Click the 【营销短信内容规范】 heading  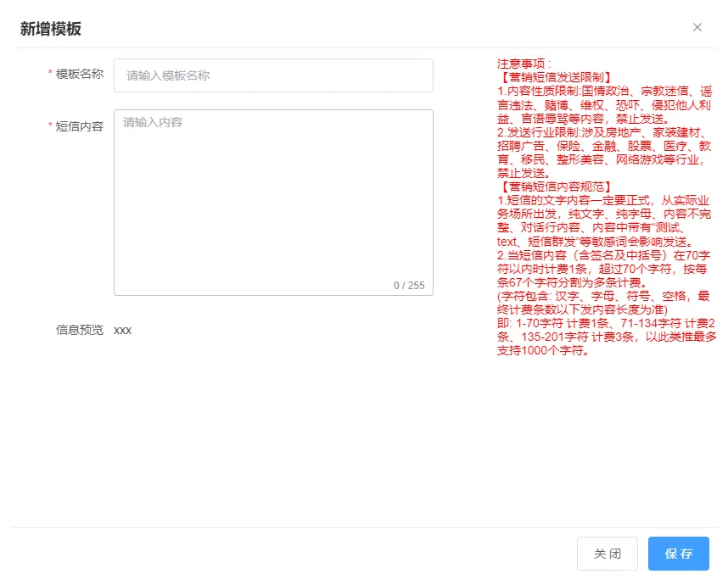coord(554,187)
